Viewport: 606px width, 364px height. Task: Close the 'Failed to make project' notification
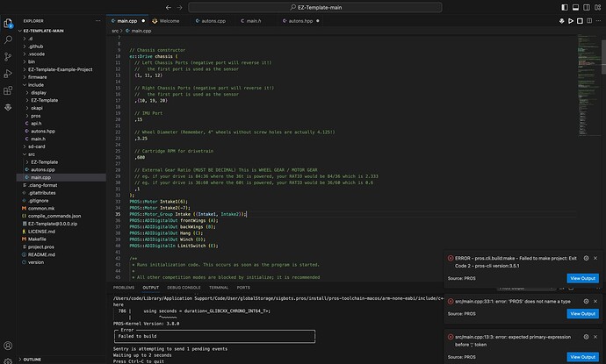[595, 258]
